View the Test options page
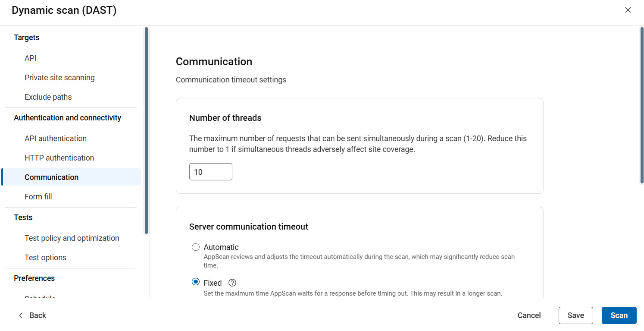 pyautogui.click(x=45, y=257)
